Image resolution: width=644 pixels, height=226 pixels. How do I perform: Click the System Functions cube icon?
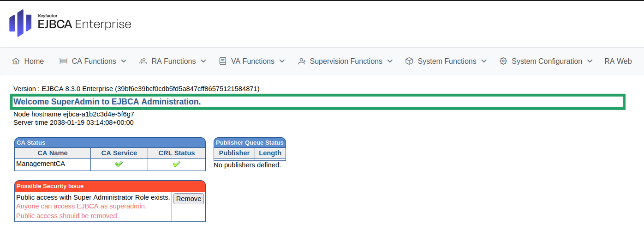[x=409, y=61]
